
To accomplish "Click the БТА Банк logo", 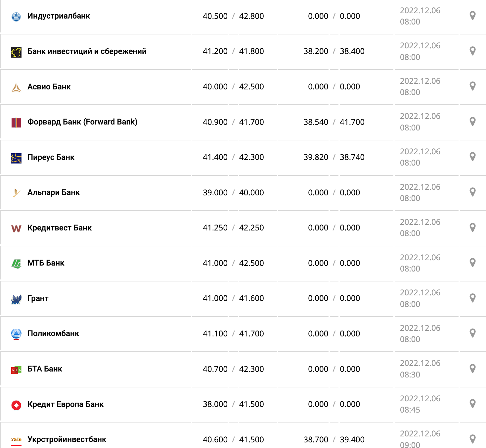I will (x=16, y=370).
